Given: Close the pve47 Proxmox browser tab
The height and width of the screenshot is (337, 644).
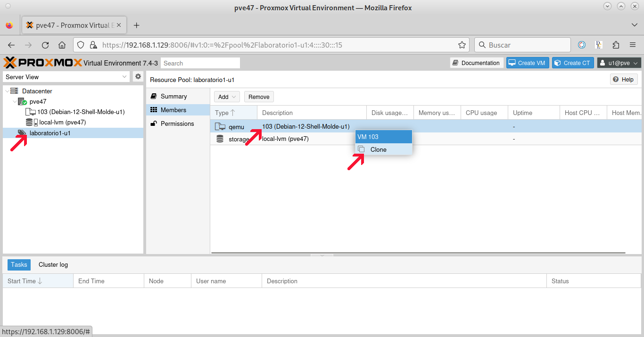Looking at the screenshot, I should (119, 25).
